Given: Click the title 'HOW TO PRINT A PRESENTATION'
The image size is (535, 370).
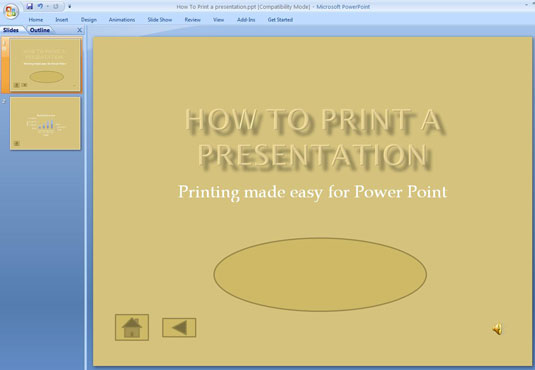Looking at the screenshot, I should (x=313, y=138).
